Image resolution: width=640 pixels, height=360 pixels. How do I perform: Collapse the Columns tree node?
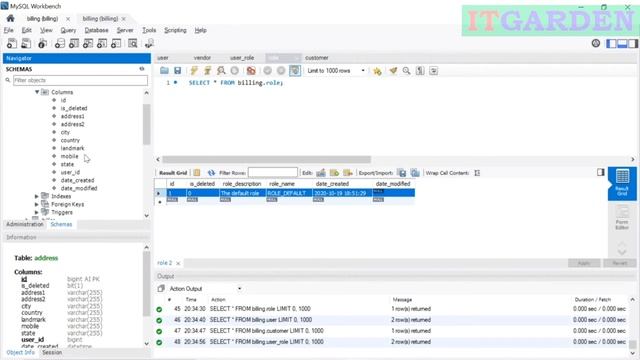click(x=37, y=92)
